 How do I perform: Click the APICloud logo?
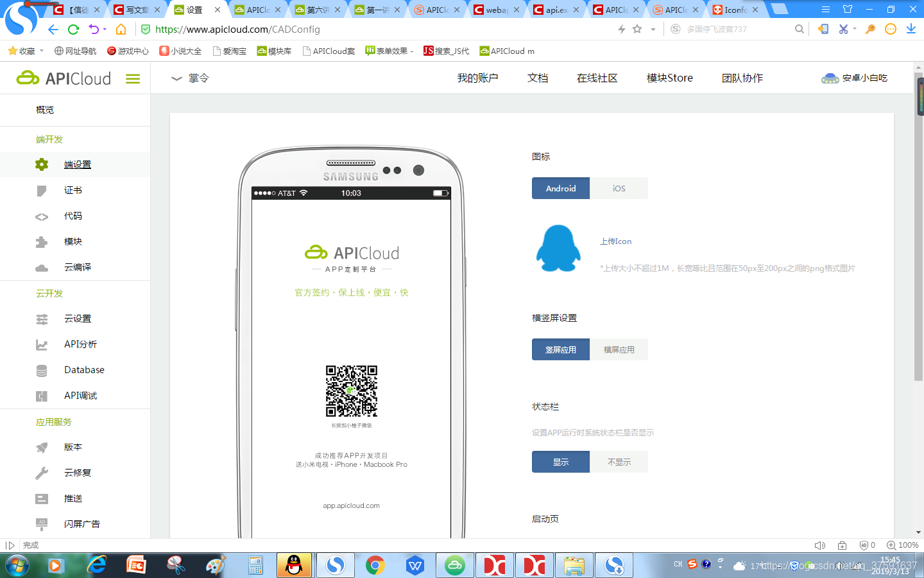pos(64,78)
